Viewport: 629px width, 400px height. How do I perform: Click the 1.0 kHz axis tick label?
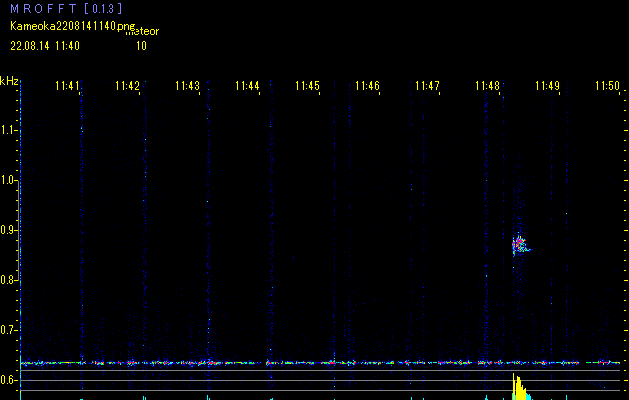(8, 180)
